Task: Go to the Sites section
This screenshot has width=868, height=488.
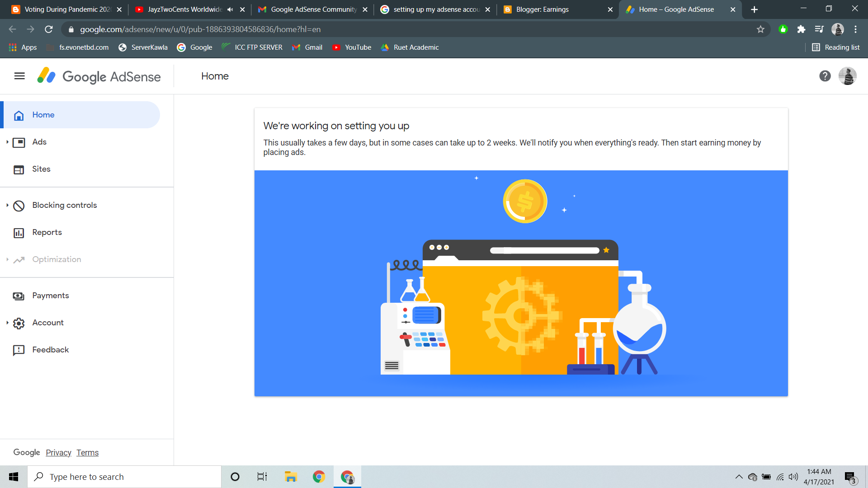Action: (40, 169)
